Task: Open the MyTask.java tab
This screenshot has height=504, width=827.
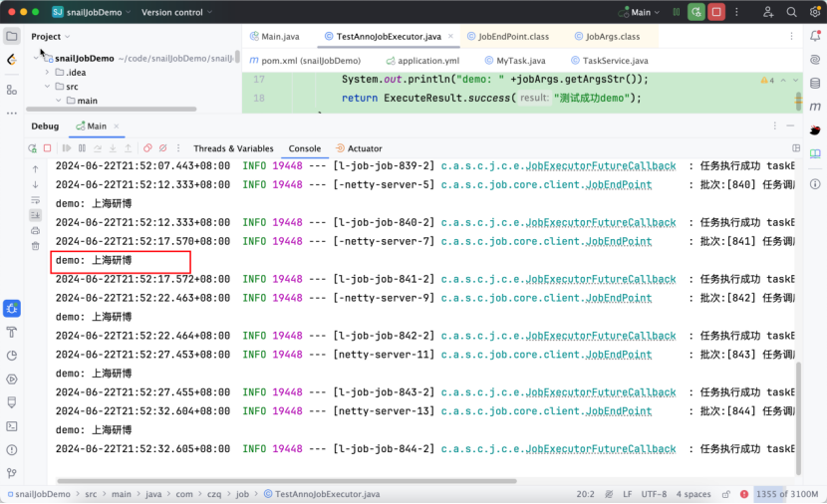Action: point(515,61)
